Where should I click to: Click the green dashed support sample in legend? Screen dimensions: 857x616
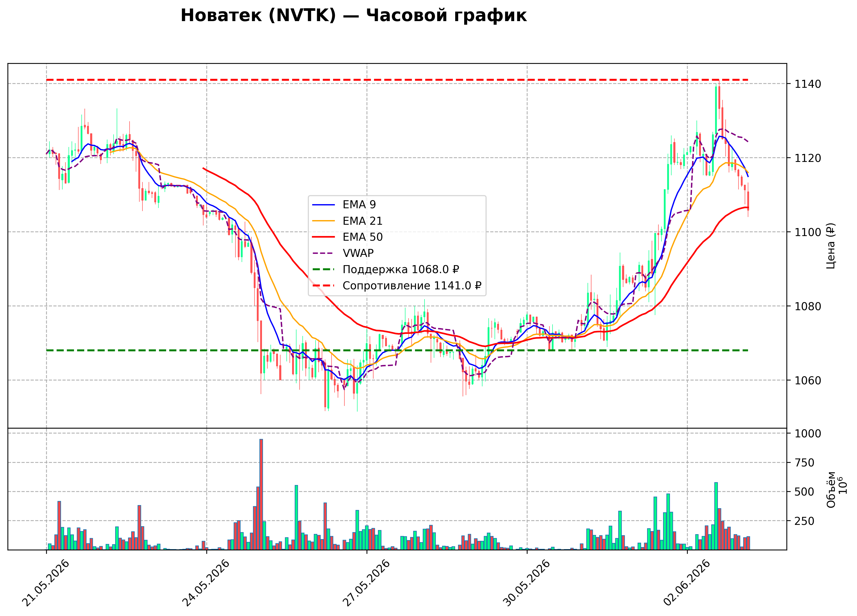[324, 270]
